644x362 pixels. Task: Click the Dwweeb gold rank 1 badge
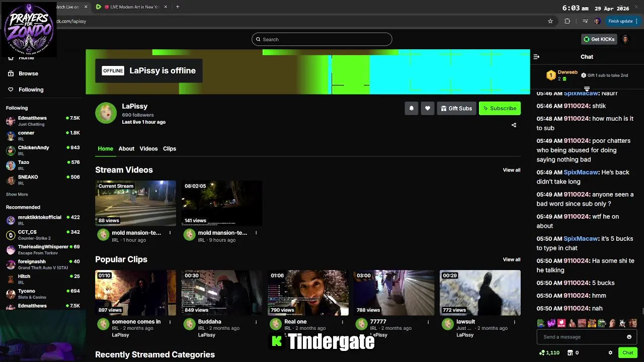coord(551,75)
